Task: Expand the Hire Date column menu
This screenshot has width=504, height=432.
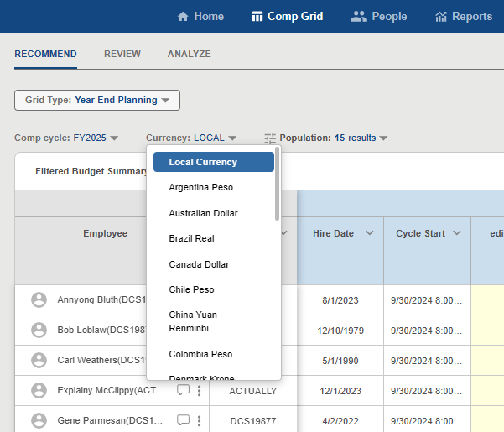Action: tap(369, 233)
